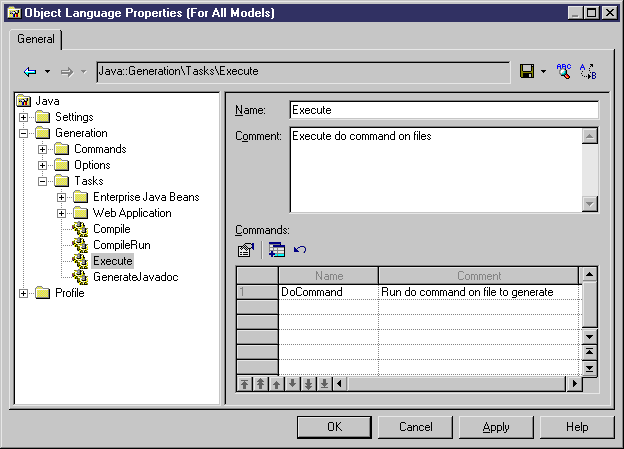Screen dimensions: 624x449
Task: Click the Settings folder icon
Action: click(x=43, y=117)
